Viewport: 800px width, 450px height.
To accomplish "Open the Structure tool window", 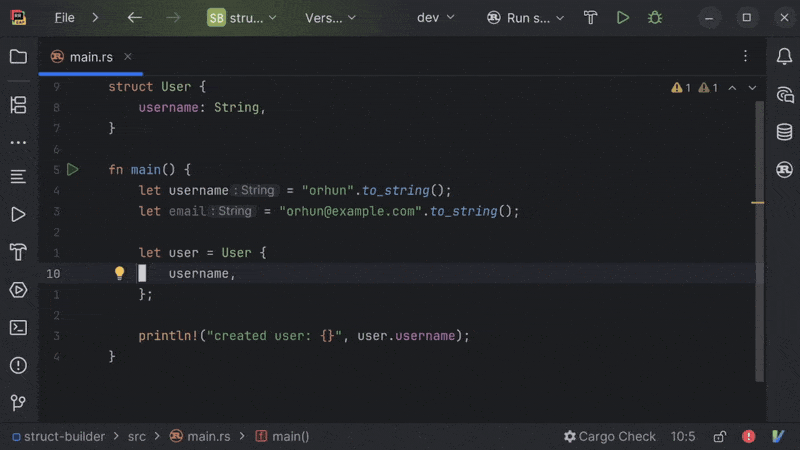I will [x=18, y=105].
